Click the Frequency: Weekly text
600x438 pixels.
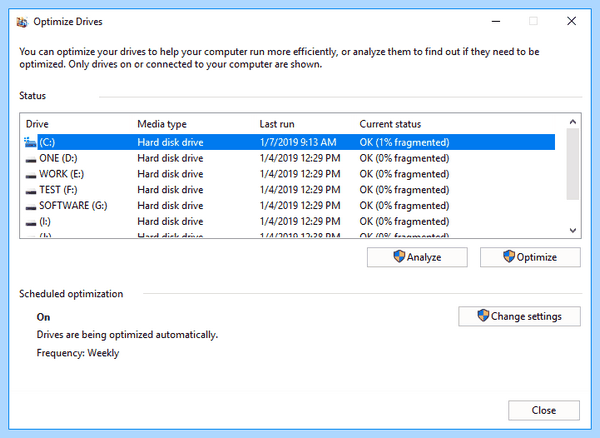pyautogui.click(x=78, y=353)
